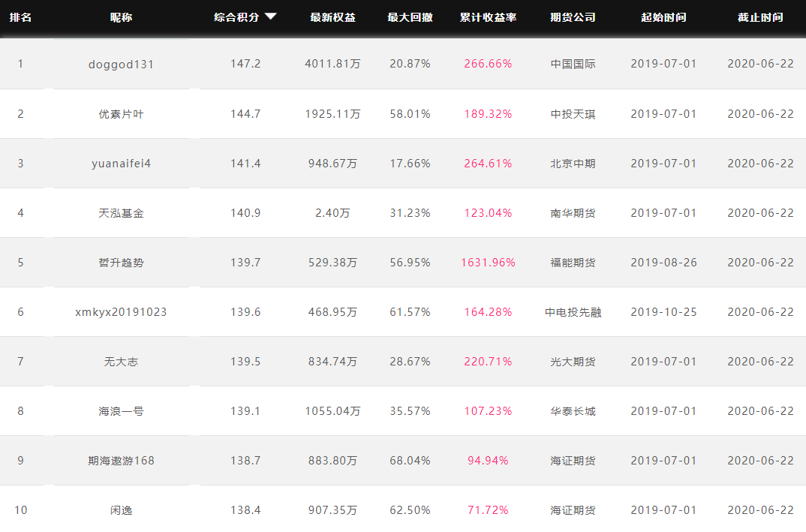The image size is (806, 532).
Task: Click drawdown value 17.66%
Action: 410,164
